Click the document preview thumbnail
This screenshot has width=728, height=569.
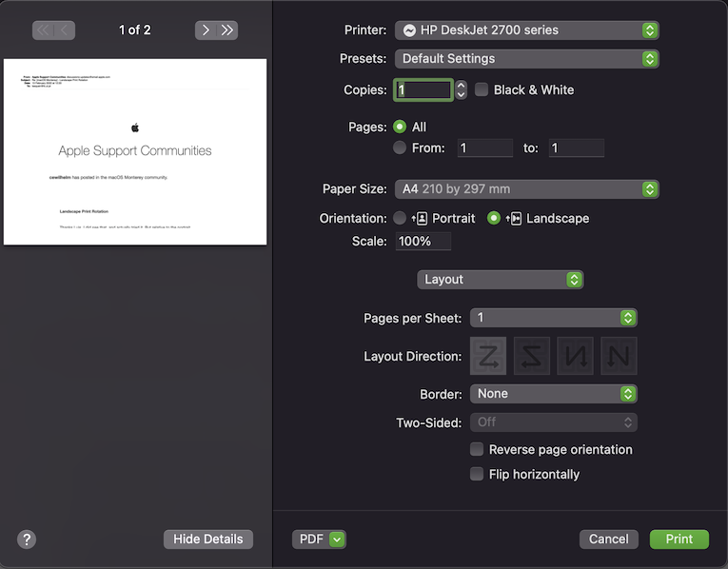[x=135, y=151]
